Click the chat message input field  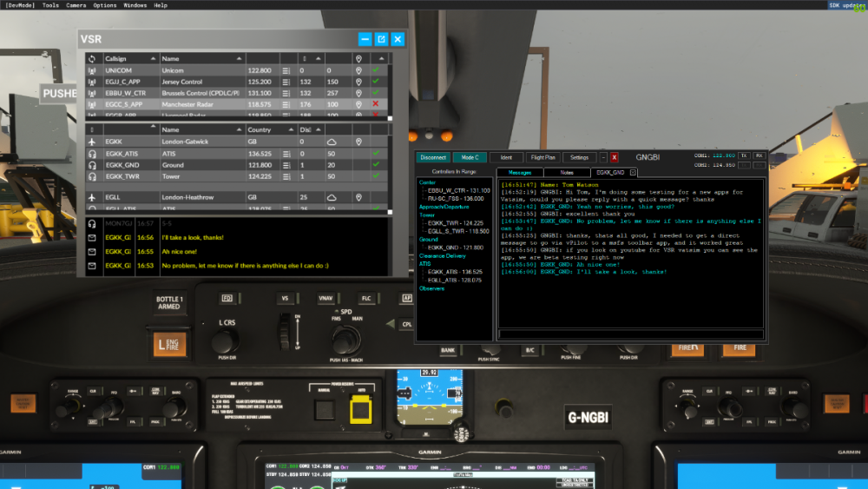[630, 334]
